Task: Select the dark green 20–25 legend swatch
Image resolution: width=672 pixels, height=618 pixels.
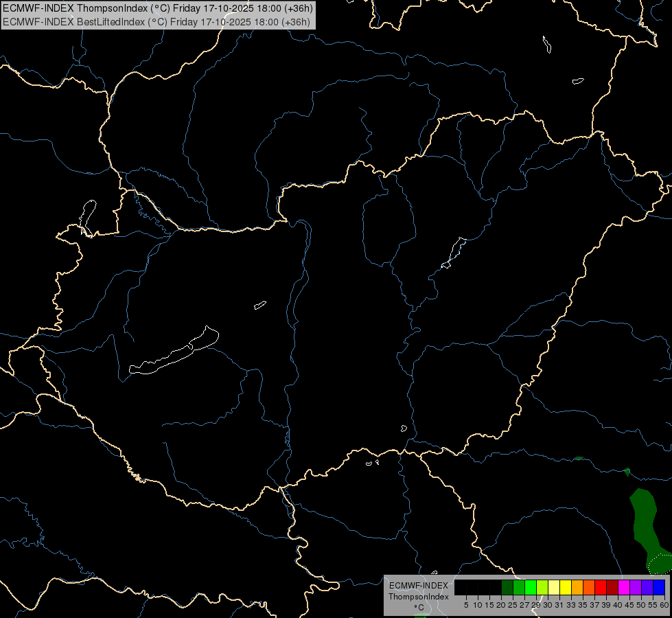Action: (x=507, y=587)
